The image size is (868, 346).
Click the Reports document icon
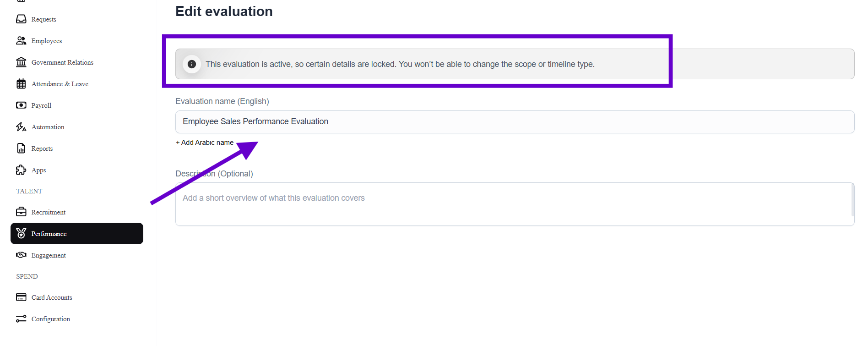[x=21, y=148]
